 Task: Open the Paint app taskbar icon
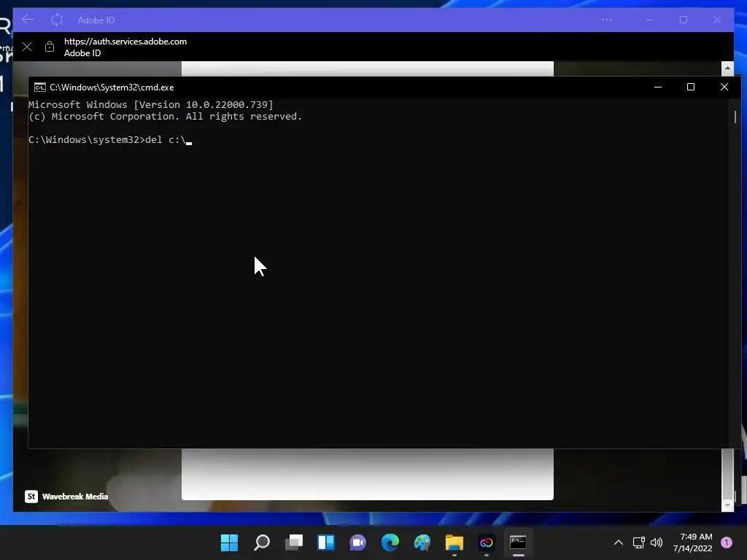coord(422,542)
